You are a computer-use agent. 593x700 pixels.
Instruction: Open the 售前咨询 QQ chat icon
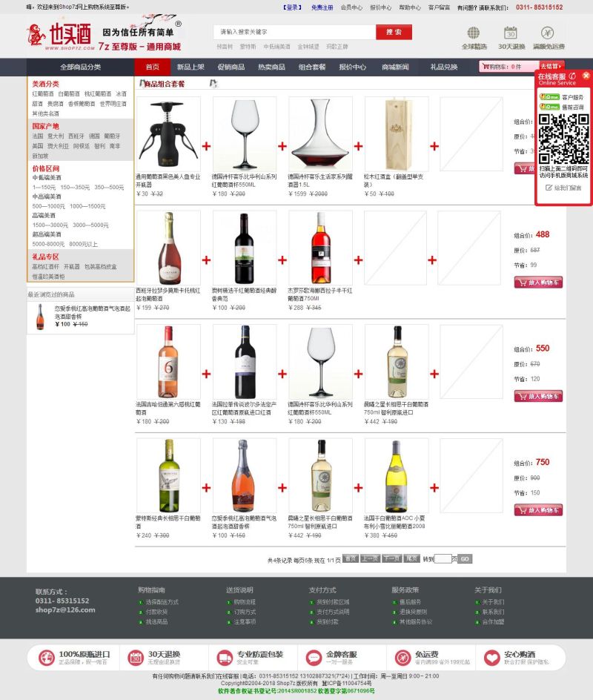point(549,107)
